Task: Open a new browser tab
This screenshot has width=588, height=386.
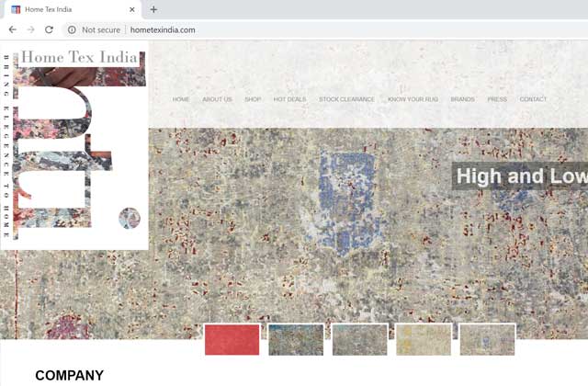Action: (153, 9)
